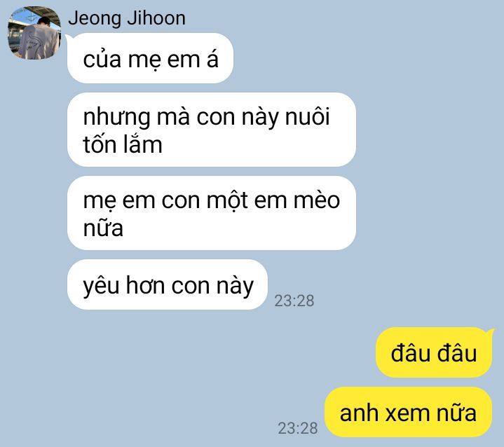Tap the sender name Jeong Jihoon

[127, 18]
